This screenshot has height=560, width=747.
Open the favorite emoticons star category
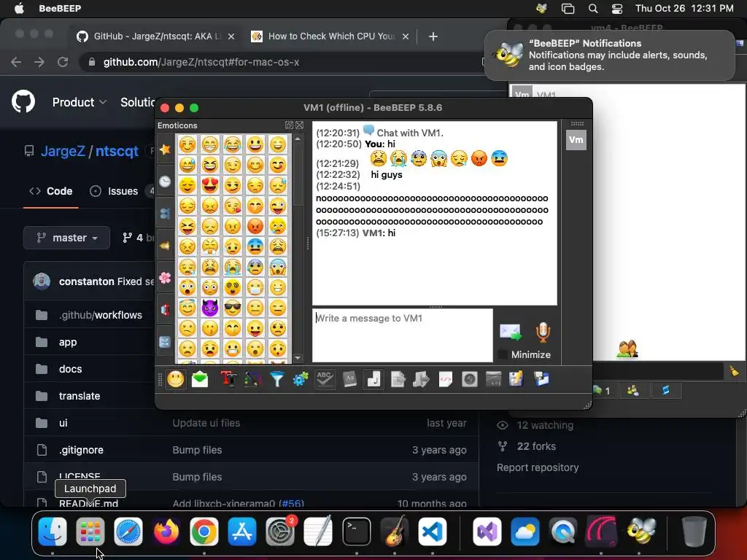(165, 149)
